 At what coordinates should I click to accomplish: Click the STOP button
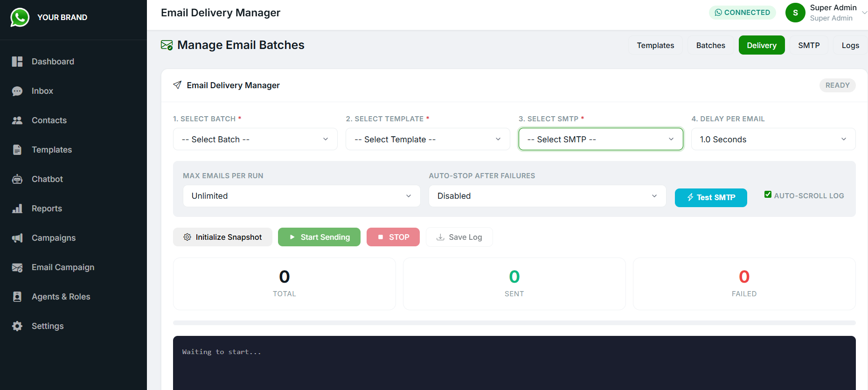point(393,237)
